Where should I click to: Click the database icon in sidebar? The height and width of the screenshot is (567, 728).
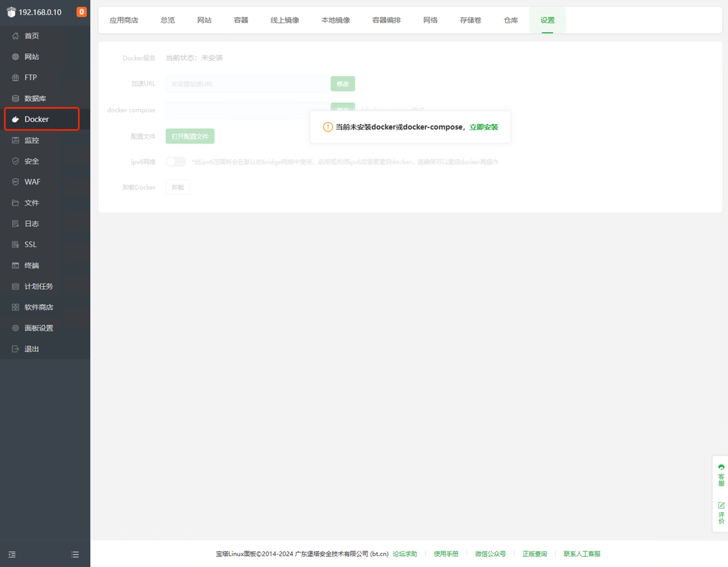coord(15,98)
